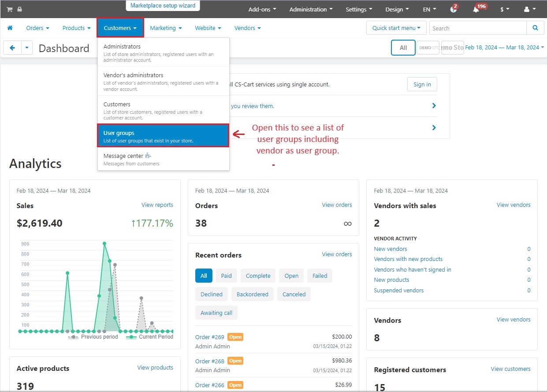Viewport: 547px width, 392px height.
Task: Filter recent orders by Paid status
Action: [226, 276]
